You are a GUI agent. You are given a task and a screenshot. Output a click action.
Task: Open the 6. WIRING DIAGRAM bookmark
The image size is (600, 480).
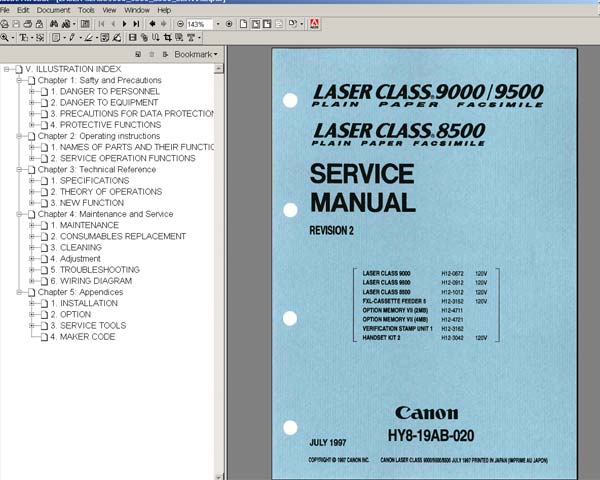[x=91, y=281]
